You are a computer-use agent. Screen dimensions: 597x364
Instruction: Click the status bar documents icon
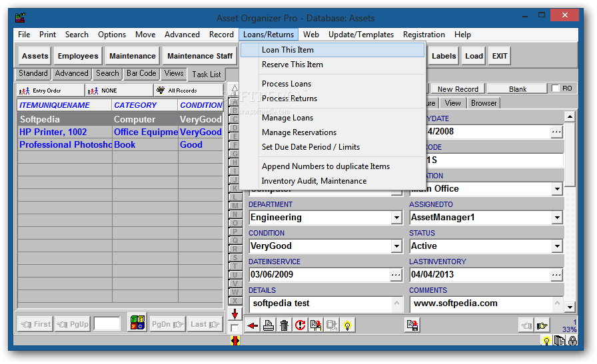point(559,341)
